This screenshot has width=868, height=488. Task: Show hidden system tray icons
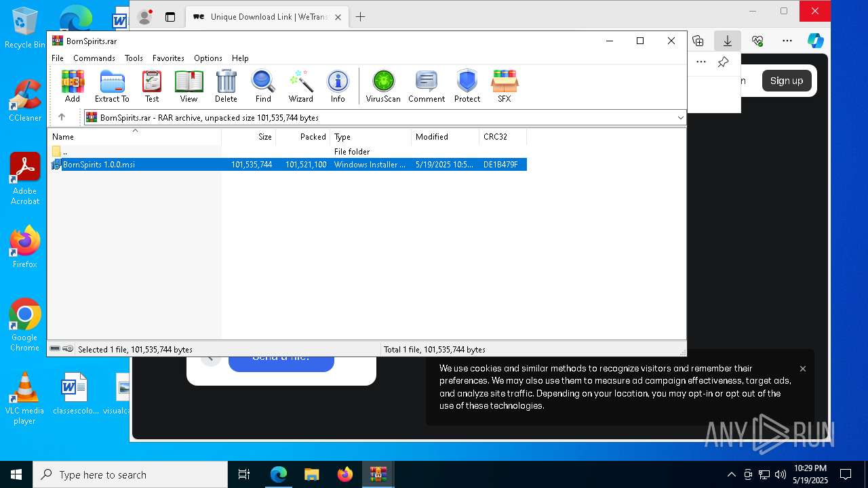pos(731,474)
